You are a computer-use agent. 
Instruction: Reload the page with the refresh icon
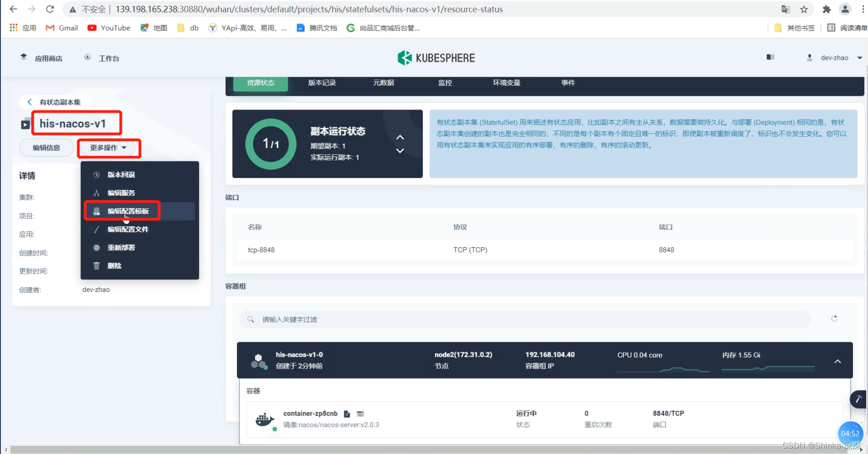pos(50,9)
